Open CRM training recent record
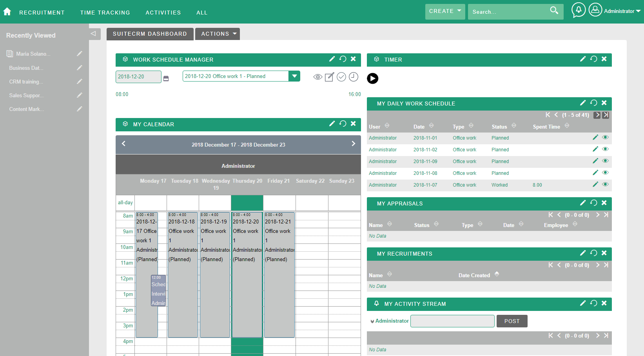Image resolution: width=644 pixels, height=356 pixels. 26,82
